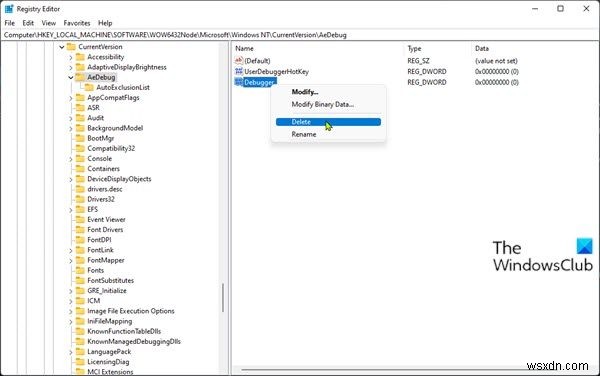Click the BackgroundModel folder icon
The width and height of the screenshot is (600, 376).
pos(80,128)
